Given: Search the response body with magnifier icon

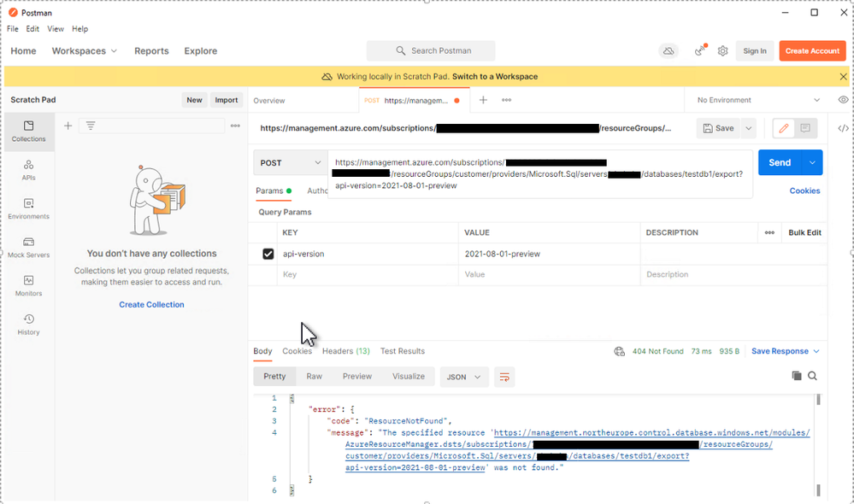Looking at the screenshot, I should point(812,376).
